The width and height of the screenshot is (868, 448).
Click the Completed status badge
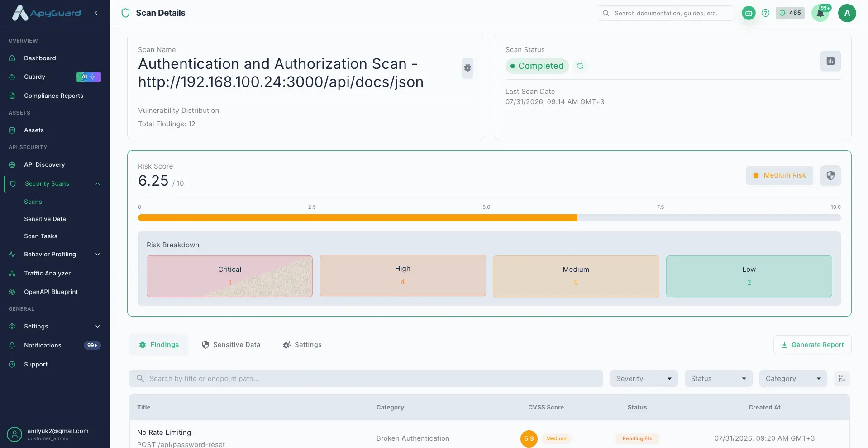537,66
